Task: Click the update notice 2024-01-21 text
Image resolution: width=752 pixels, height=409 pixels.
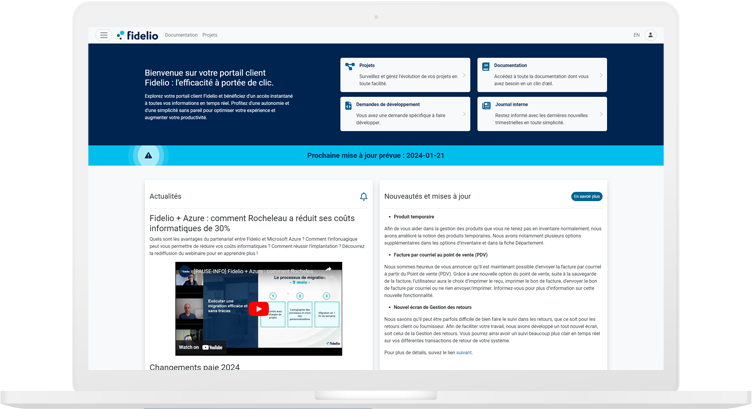Action: tap(376, 155)
